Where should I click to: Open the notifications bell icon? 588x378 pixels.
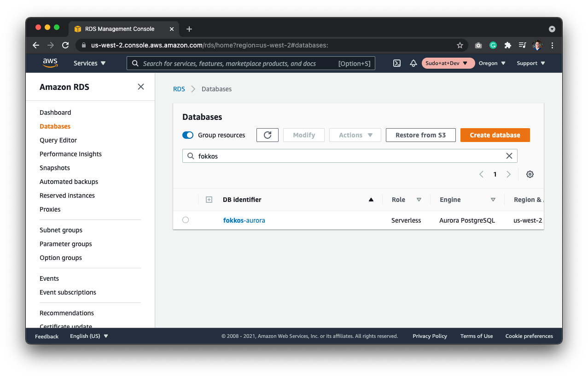click(x=413, y=63)
